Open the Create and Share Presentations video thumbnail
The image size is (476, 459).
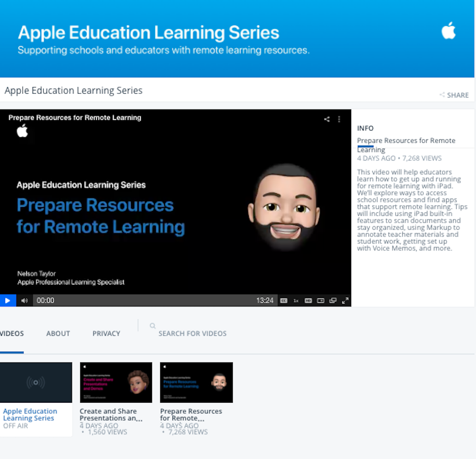(x=115, y=382)
